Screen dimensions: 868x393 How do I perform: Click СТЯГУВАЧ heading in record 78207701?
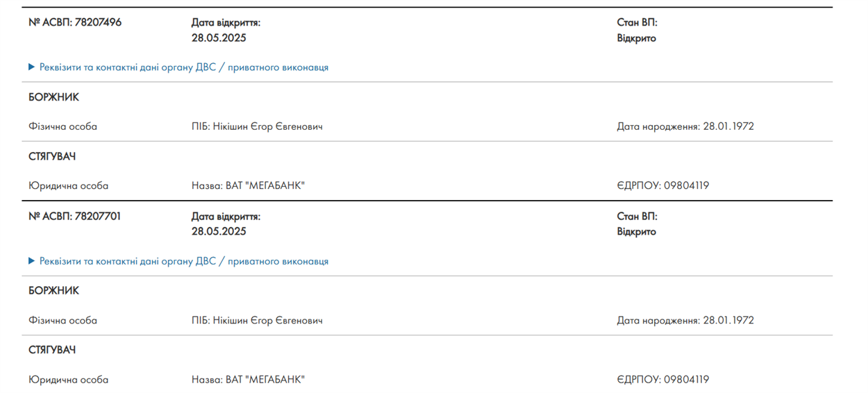point(52,350)
